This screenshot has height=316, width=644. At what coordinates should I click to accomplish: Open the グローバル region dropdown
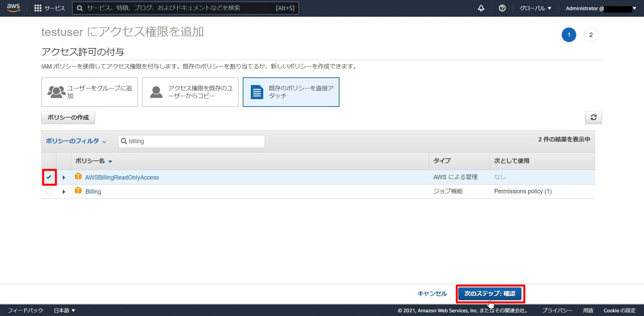536,8
